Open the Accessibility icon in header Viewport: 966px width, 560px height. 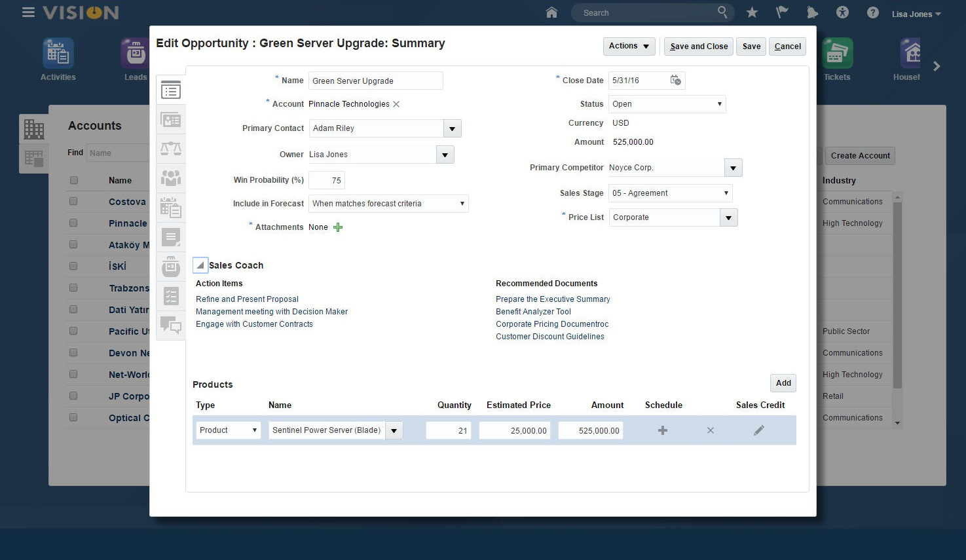coord(842,12)
